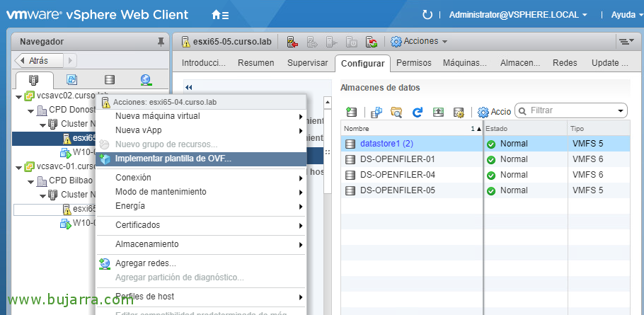The width and height of the screenshot is (644, 315).
Task: Sort by the Estado column header
Action: click(x=525, y=129)
